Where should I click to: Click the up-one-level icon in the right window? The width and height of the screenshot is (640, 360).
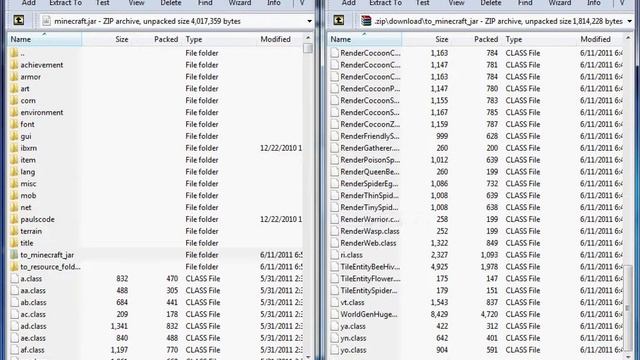[339, 20]
